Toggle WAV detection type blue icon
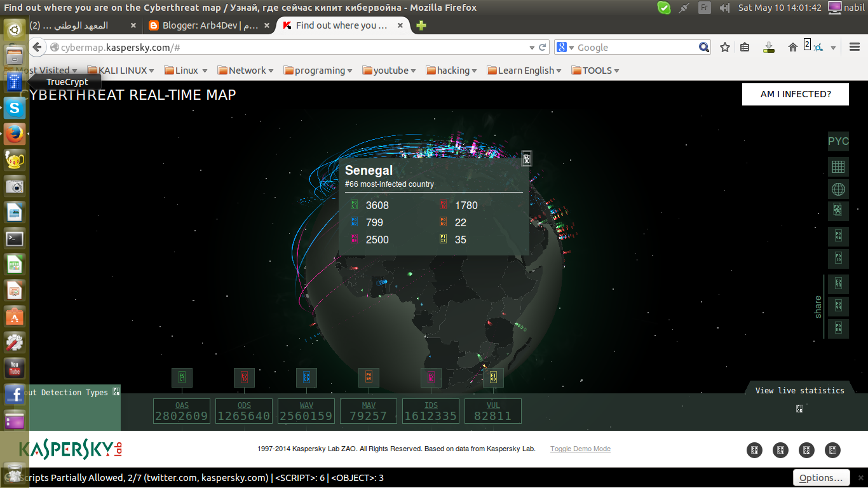The image size is (868, 488). coord(306,377)
